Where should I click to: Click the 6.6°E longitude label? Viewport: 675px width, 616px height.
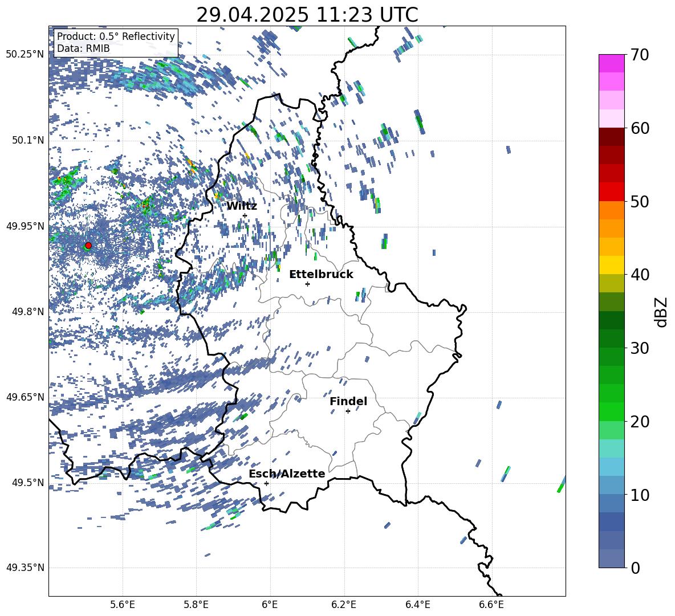pyautogui.click(x=491, y=605)
